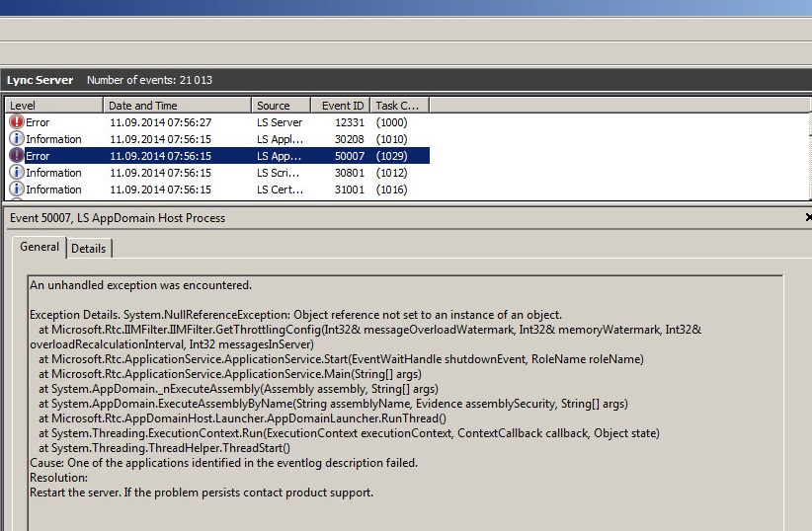
Task: Click the task category cell (1010)
Action: (x=391, y=139)
